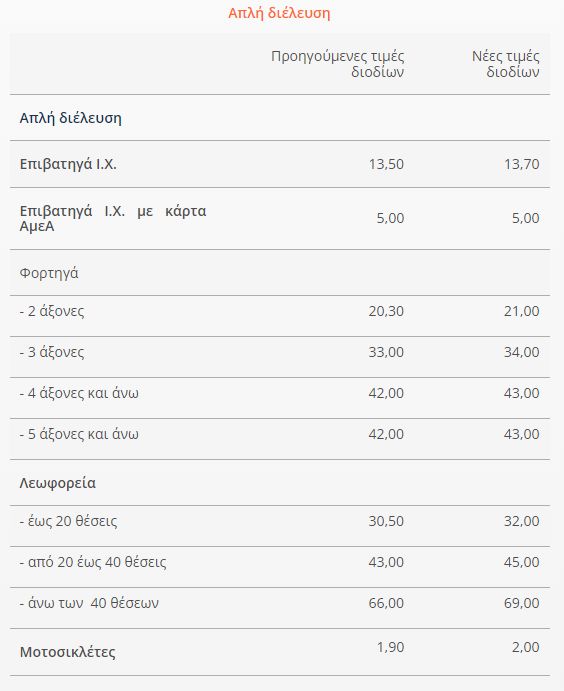Select the 5 άξονες και άνω label
Image resolution: width=564 pixels, height=691 pixels.
click(79, 434)
